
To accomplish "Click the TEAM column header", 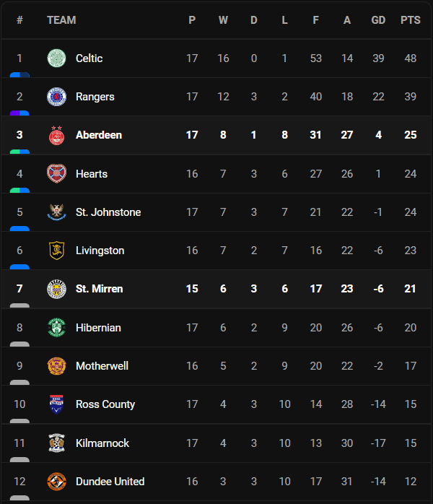I will (61, 20).
